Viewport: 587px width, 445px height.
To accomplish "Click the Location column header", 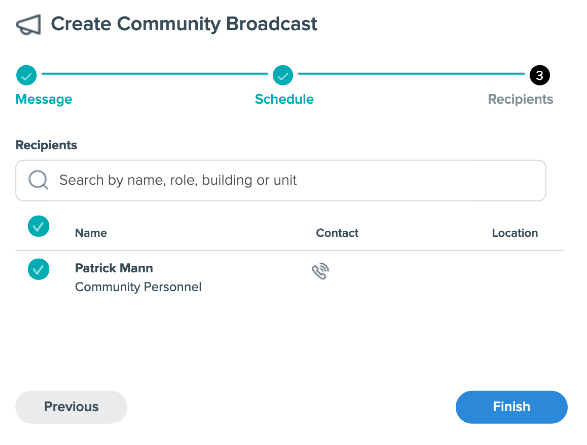I will [515, 233].
